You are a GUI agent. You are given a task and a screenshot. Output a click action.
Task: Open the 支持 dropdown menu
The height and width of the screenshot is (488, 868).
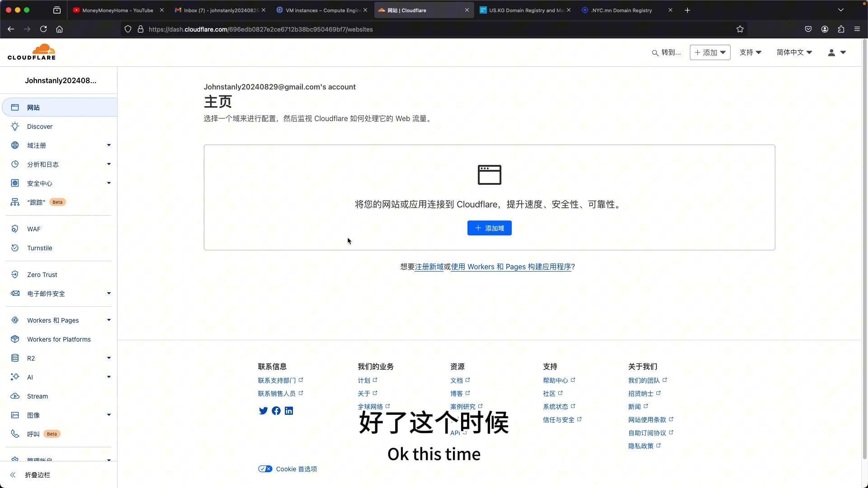click(750, 52)
